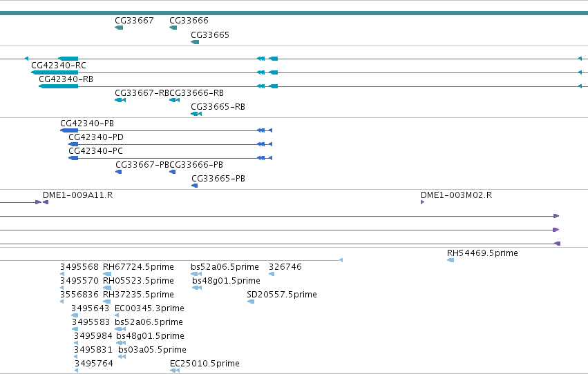This screenshot has height=374, width=588.
Task: Select the CG33666-PB protein label
Action: tap(196, 165)
